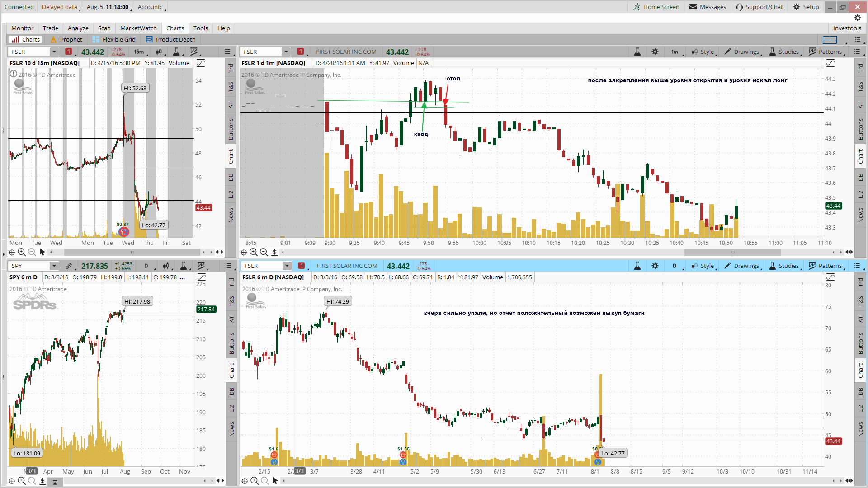Screen dimensions: 868x488
Task: Open the Setup menu
Action: [806, 7]
